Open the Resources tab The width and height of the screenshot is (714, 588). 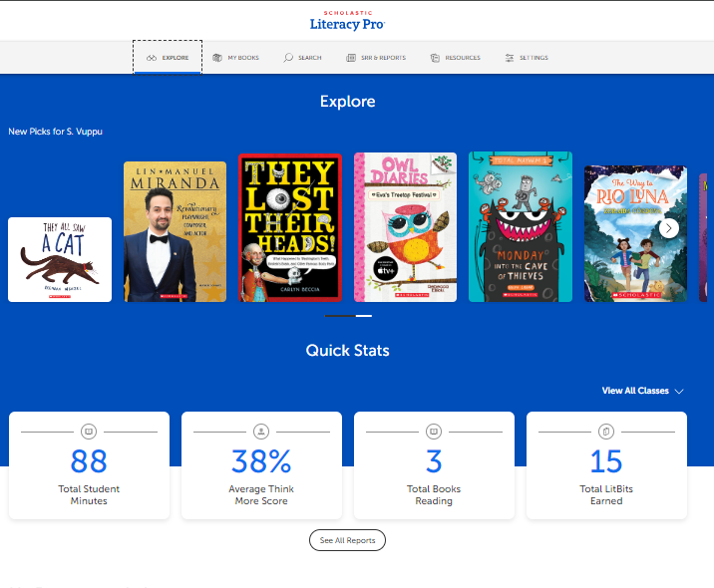tap(456, 58)
